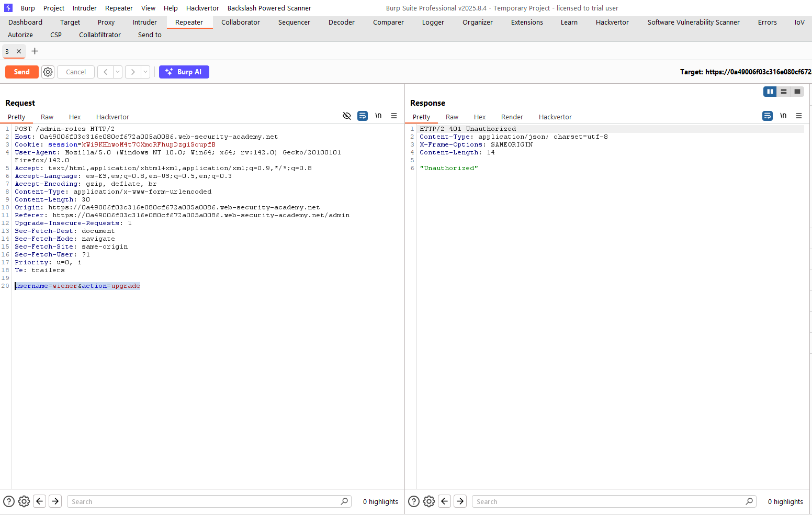Add new Repeater tab with plus

pos(35,51)
